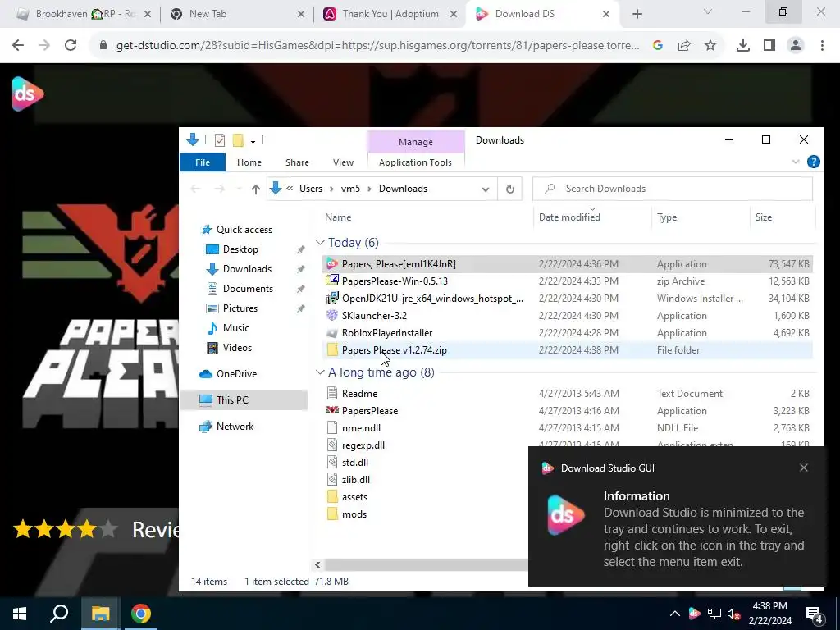Open Chrome profile avatar
The image size is (840, 630).
(x=796, y=46)
